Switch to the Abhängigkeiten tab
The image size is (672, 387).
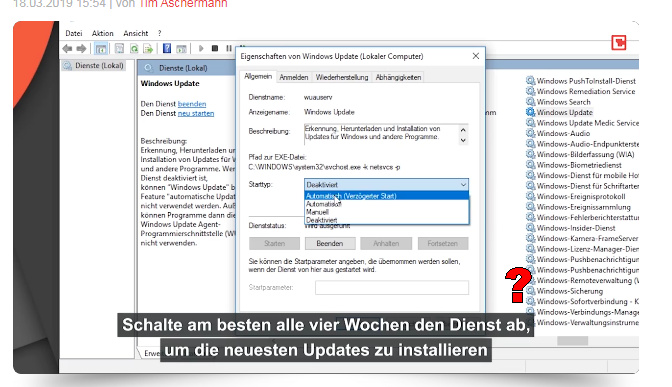tap(398, 77)
